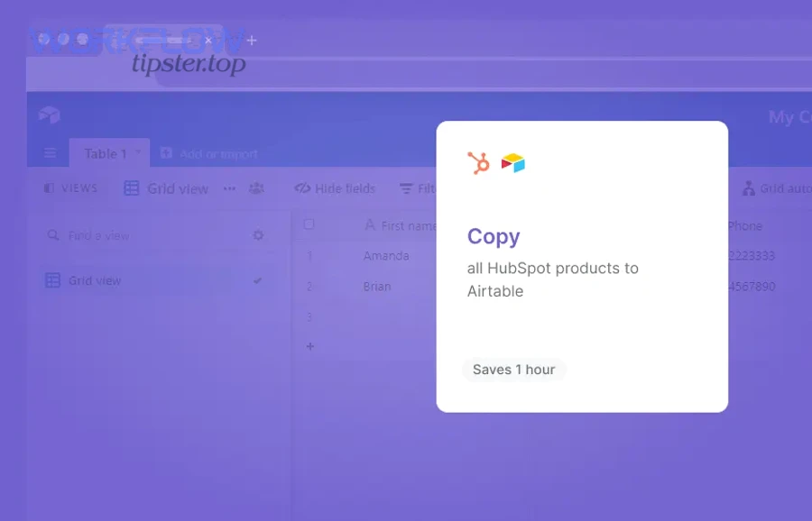The width and height of the screenshot is (812, 521).
Task: Open view settings via the gear icon
Action: (x=259, y=234)
